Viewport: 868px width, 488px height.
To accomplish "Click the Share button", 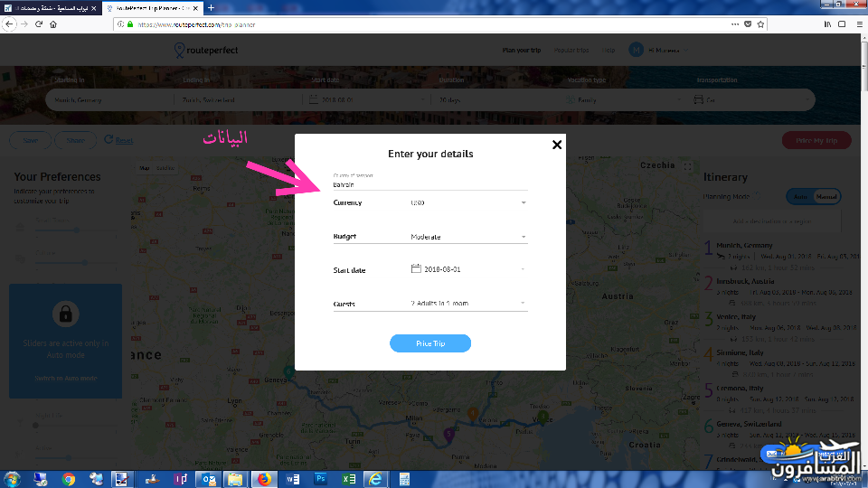I will [x=76, y=141].
